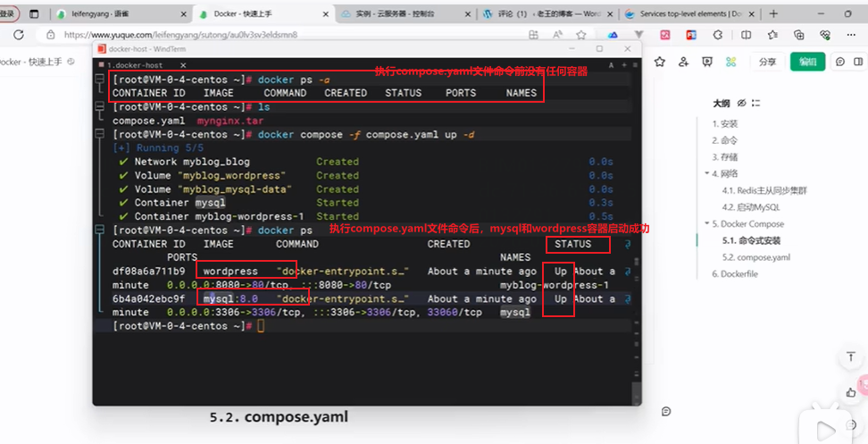Jump to '4.1. Redis主从同步集群' section
This screenshot has height=444, width=868.
(764, 190)
